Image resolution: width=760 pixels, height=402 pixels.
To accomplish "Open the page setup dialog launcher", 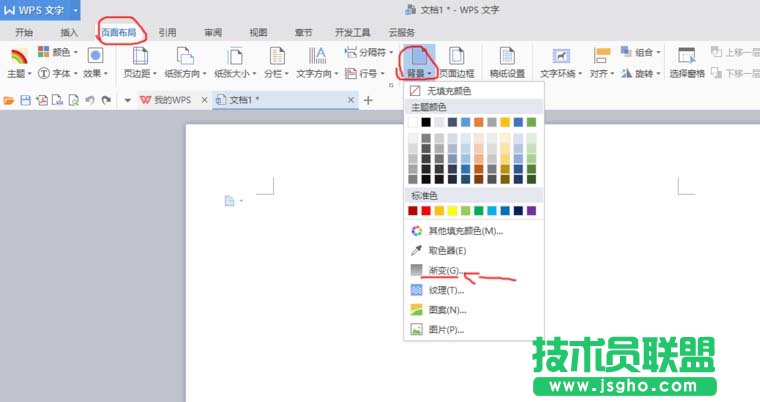I will 391,85.
